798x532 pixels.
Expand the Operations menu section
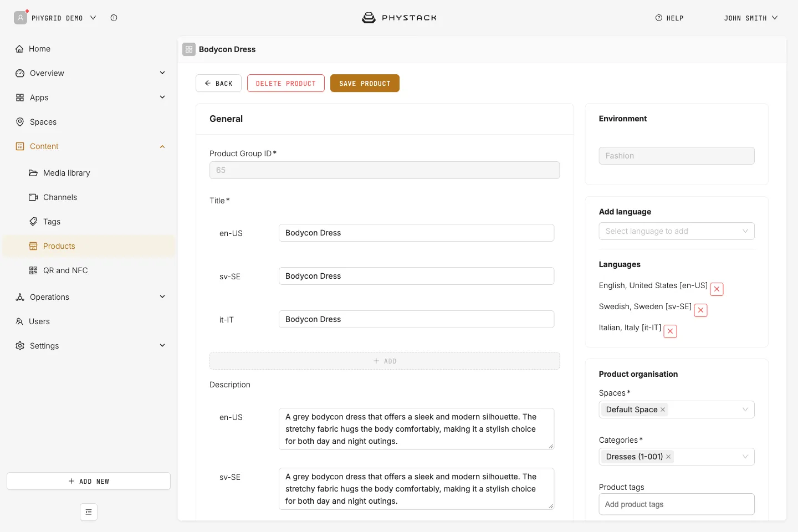162,296
